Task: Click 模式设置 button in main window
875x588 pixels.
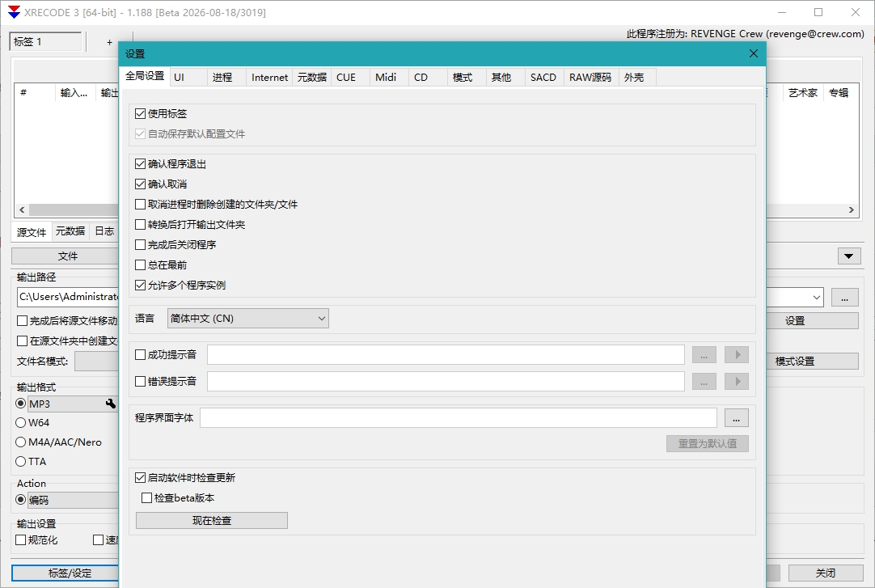Action: 812,362
